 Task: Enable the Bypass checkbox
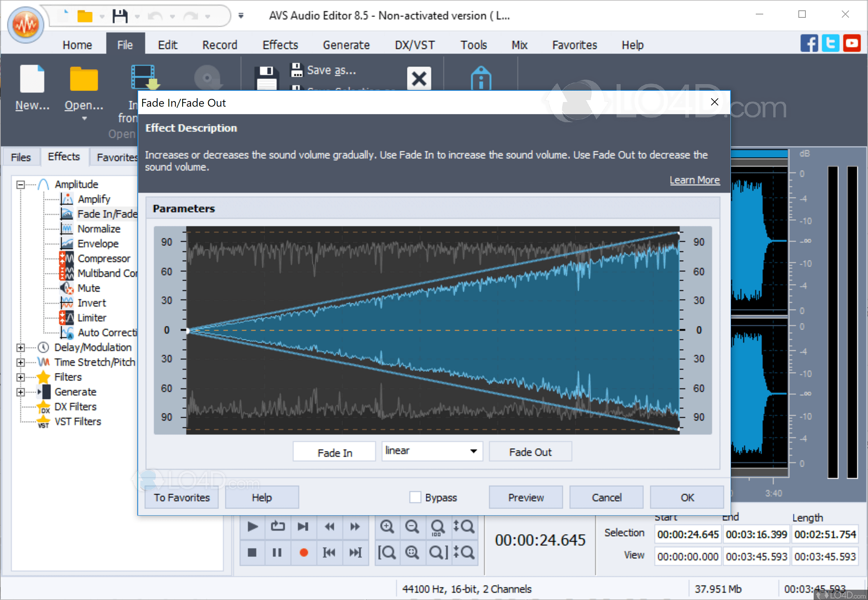pyautogui.click(x=415, y=497)
